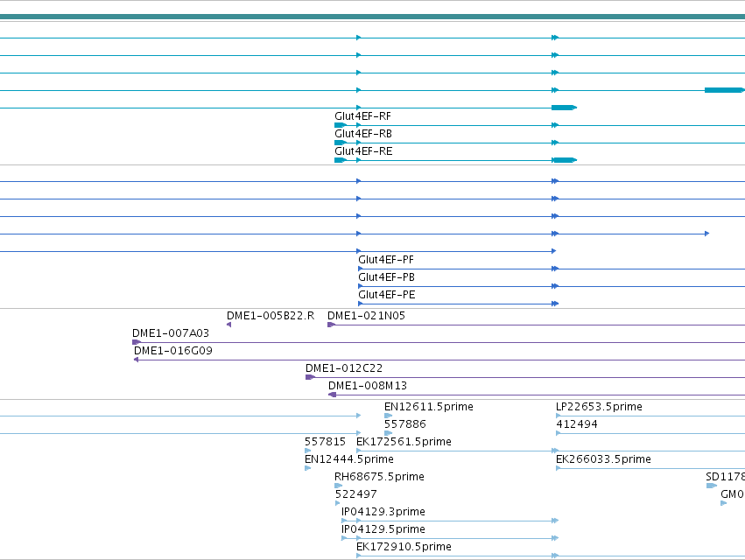745x560 pixels.
Task: Select the EK172910.5prime EST label
Action: pos(404,547)
